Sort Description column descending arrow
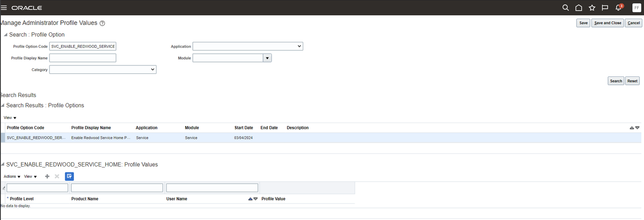The image size is (644, 220). pyautogui.click(x=638, y=128)
